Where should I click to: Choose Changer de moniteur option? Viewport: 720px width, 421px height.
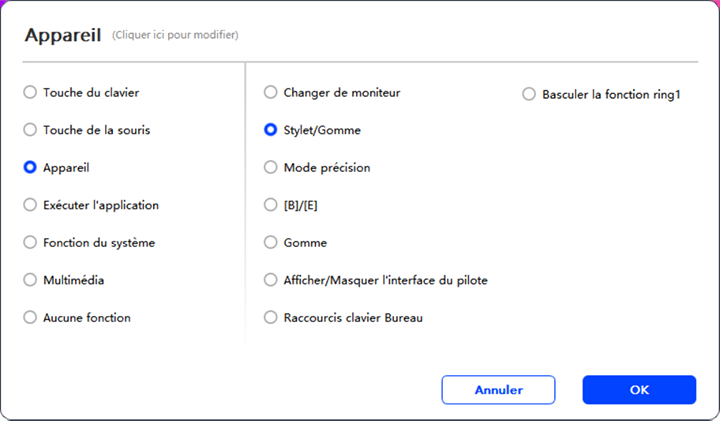pyautogui.click(x=270, y=93)
